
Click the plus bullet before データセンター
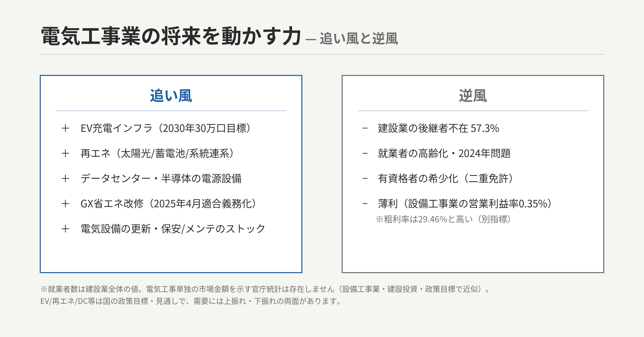pos(65,179)
